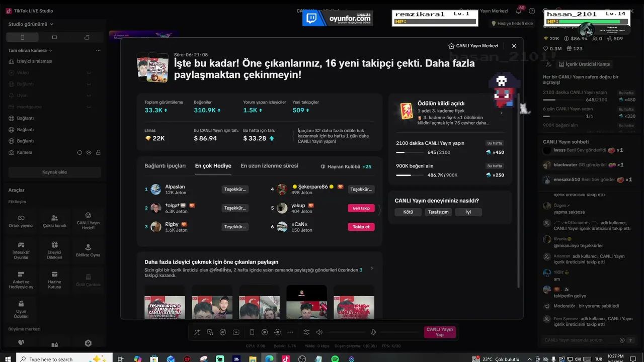Screen dimensions: 644x362
Task: Start the stream with CANLI Yayın Yap
Action: 440,332
